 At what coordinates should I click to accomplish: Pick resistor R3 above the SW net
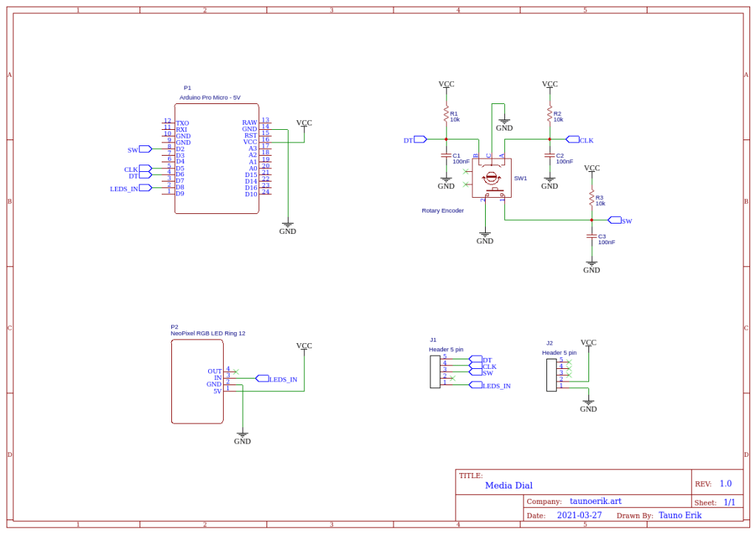tap(591, 199)
